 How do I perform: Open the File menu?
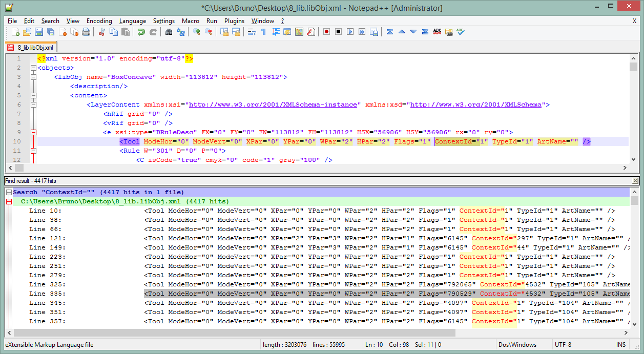12,21
